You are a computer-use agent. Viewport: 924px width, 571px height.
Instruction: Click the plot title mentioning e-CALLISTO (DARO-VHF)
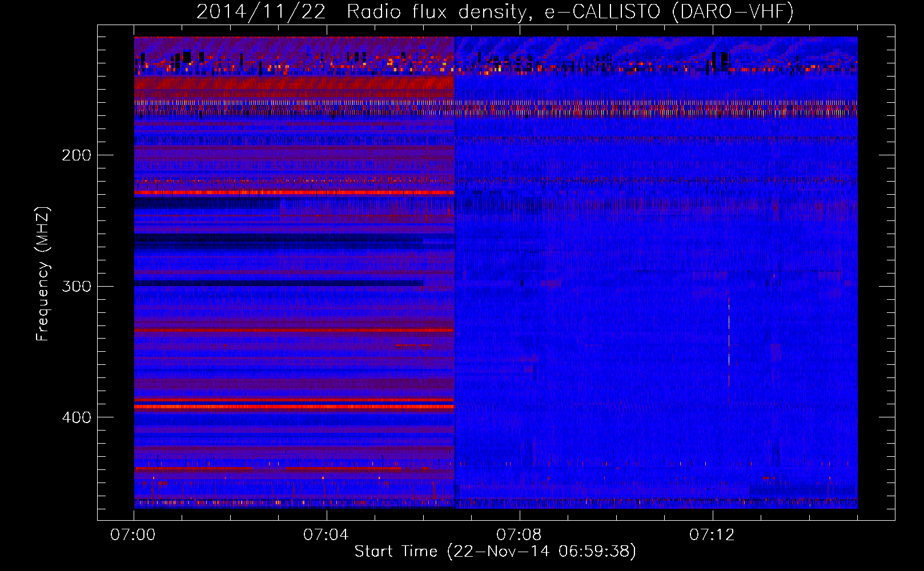click(495, 11)
